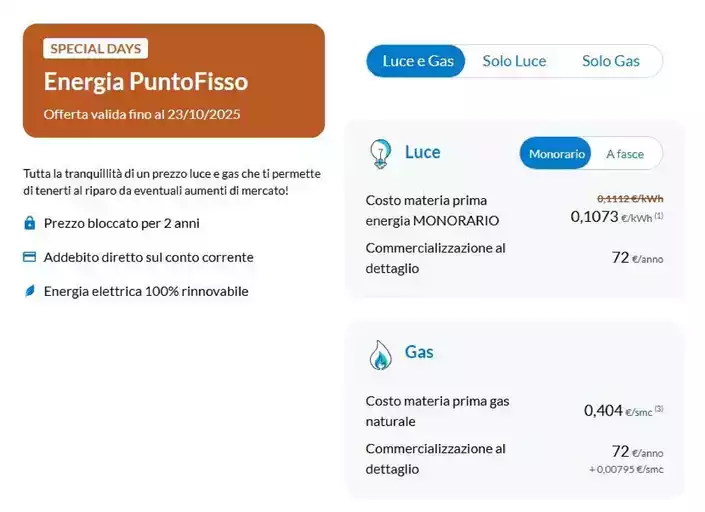The height and width of the screenshot is (512, 705).
Task: Open footnote (1) beside the kWh price
Action: [659, 216]
